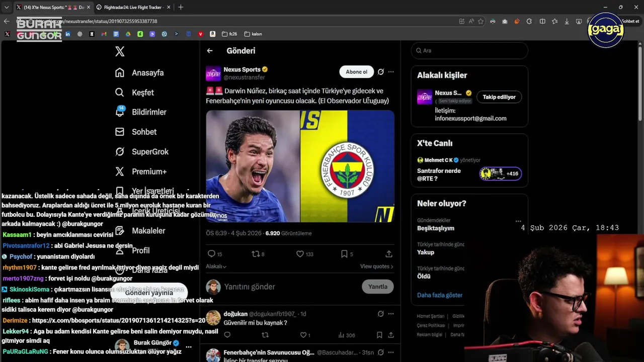Open SuperGrok from sidebar
Screen dimensions: 644x362
click(x=141, y=152)
